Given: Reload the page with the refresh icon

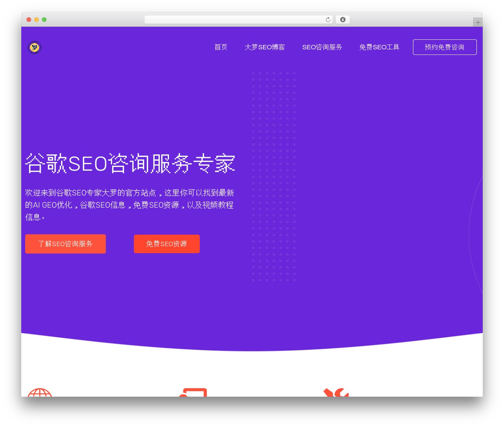Looking at the screenshot, I should pos(328,20).
